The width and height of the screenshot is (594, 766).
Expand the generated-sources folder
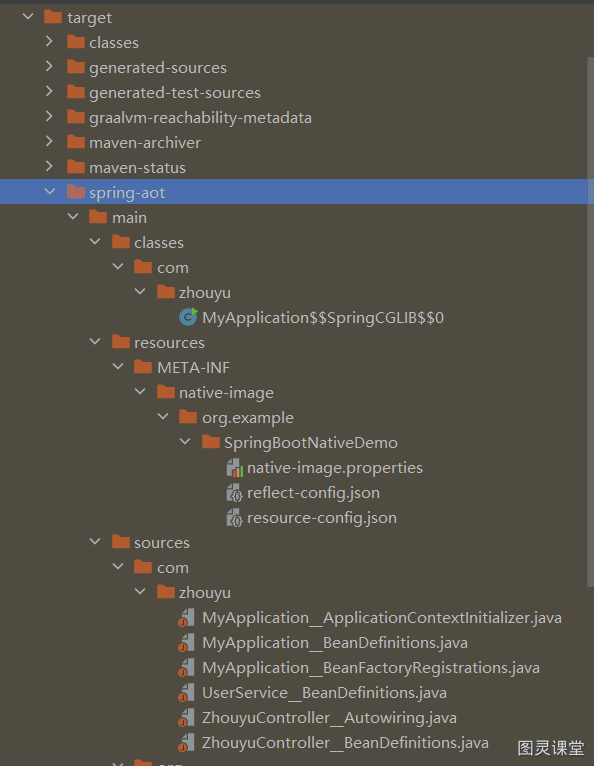pos(49,66)
